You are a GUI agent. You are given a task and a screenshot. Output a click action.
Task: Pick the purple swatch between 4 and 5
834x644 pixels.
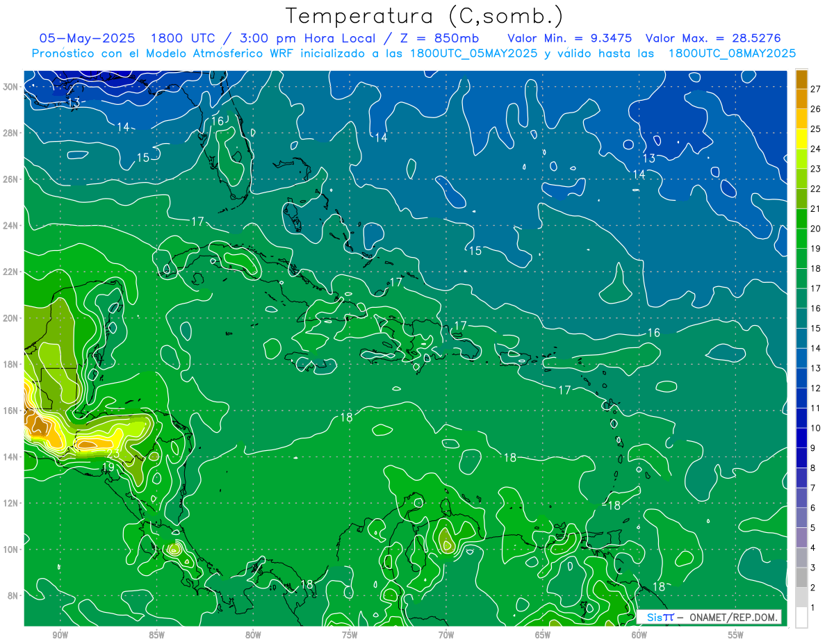801,538
